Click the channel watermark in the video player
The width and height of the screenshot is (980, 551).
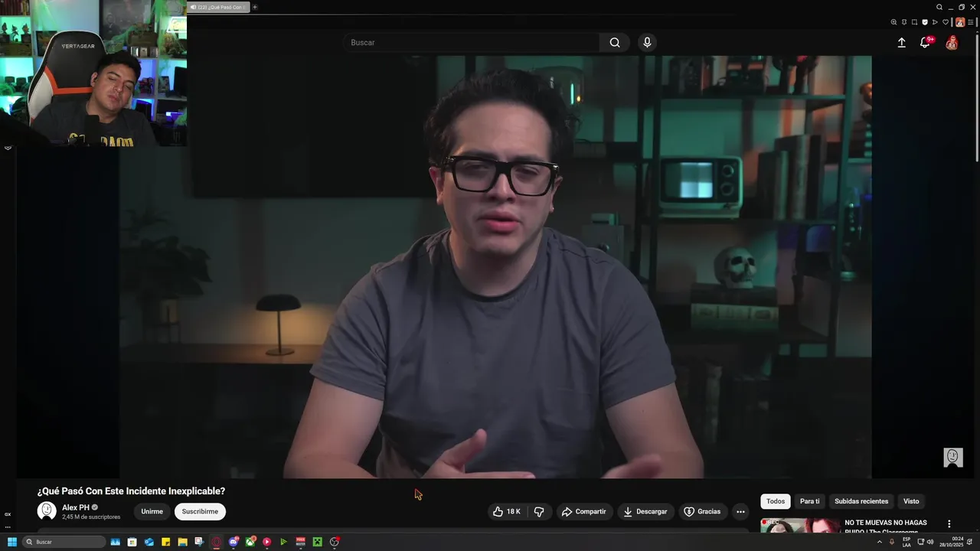(x=952, y=457)
